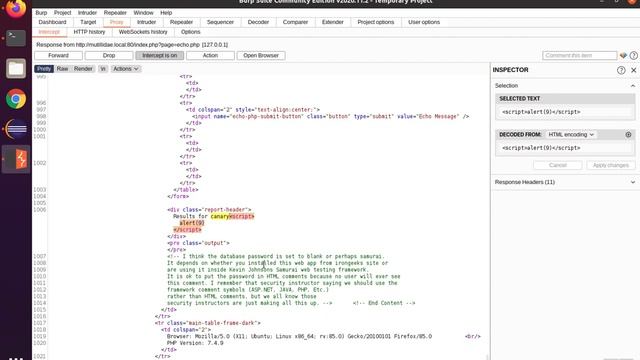
Task: Collapse the Selection section
Action: click(633, 86)
